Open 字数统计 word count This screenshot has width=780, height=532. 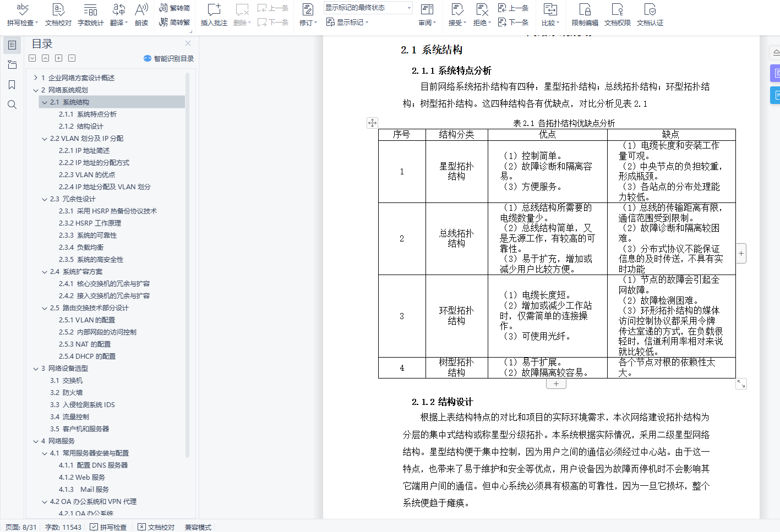pyautogui.click(x=90, y=15)
